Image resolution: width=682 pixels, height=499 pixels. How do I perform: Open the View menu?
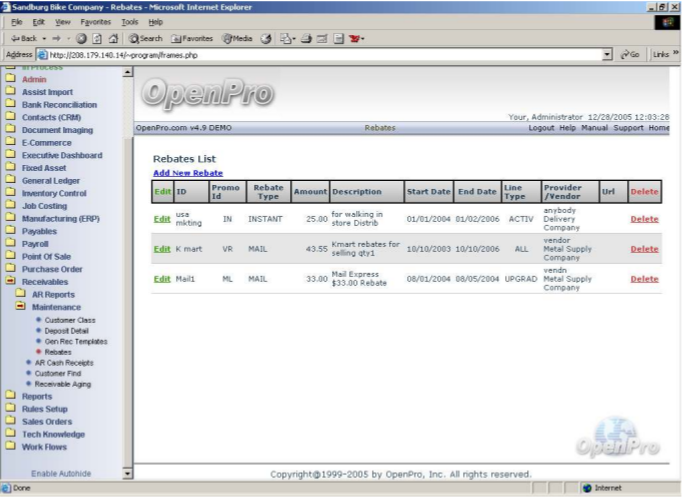point(63,21)
